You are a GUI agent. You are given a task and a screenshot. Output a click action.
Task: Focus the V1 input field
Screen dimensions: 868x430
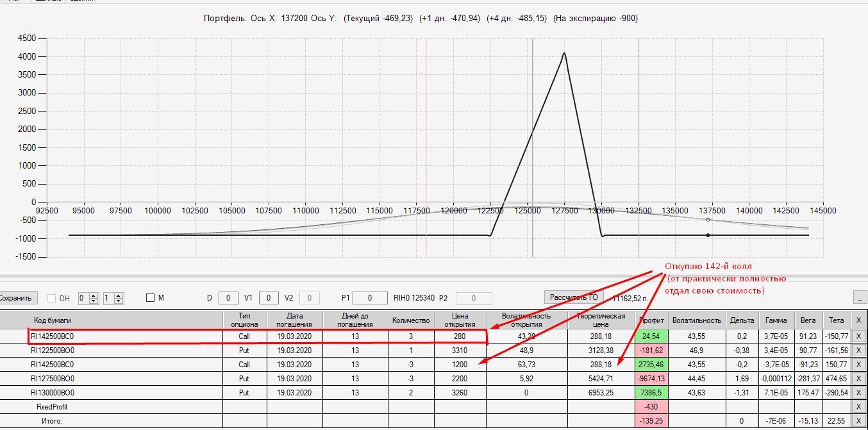269,298
